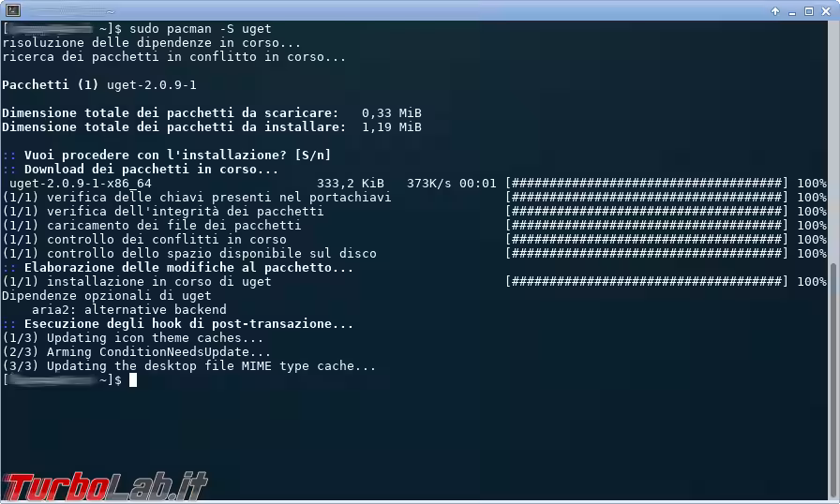Image resolution: width=840 pixels, height=504 pixels.
Task: Click 'ricerca dei pacchetti in conflitto' line
Action: point(174,57)
